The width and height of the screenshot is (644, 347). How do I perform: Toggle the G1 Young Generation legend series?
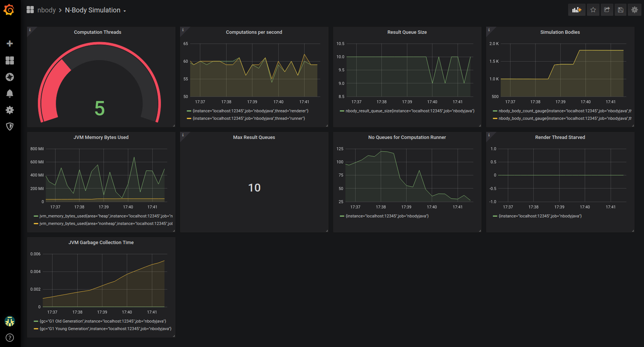click(x=105, y=329)
